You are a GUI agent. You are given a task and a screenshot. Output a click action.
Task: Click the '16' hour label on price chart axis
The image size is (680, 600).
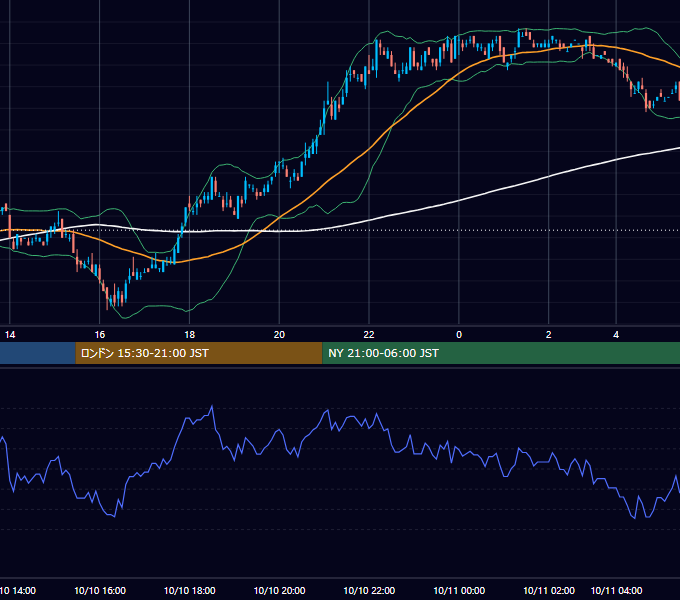pos(100,335)
